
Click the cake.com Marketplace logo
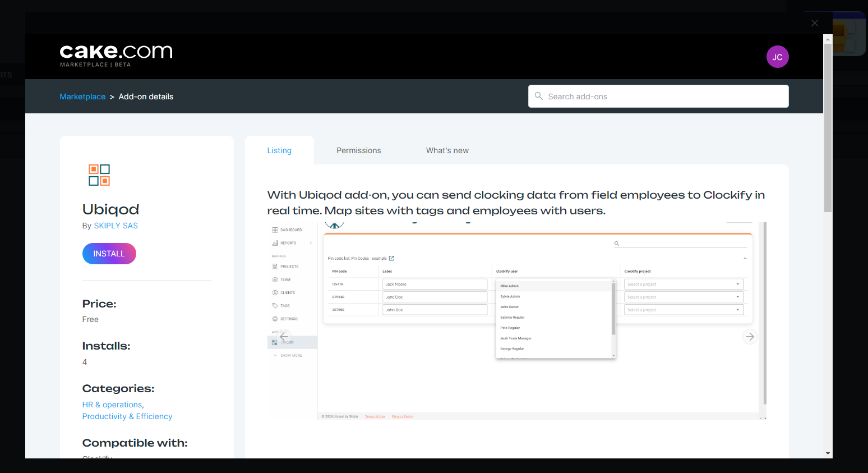coord(116,56)
